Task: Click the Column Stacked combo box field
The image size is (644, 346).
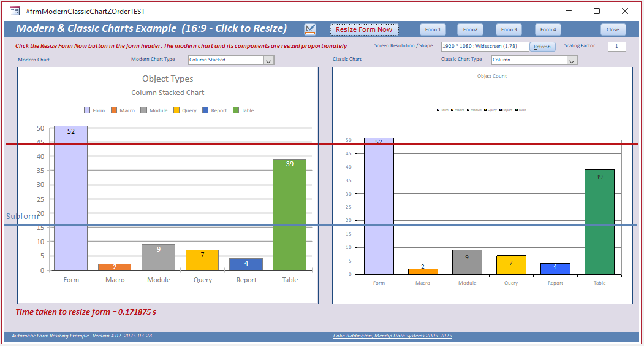Action: pyautogui.click(x=226, y=60)
